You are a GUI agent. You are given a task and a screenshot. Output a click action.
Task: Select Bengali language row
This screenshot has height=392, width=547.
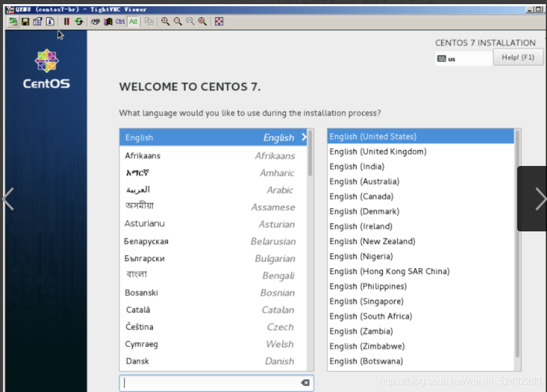tap(213, 275)
